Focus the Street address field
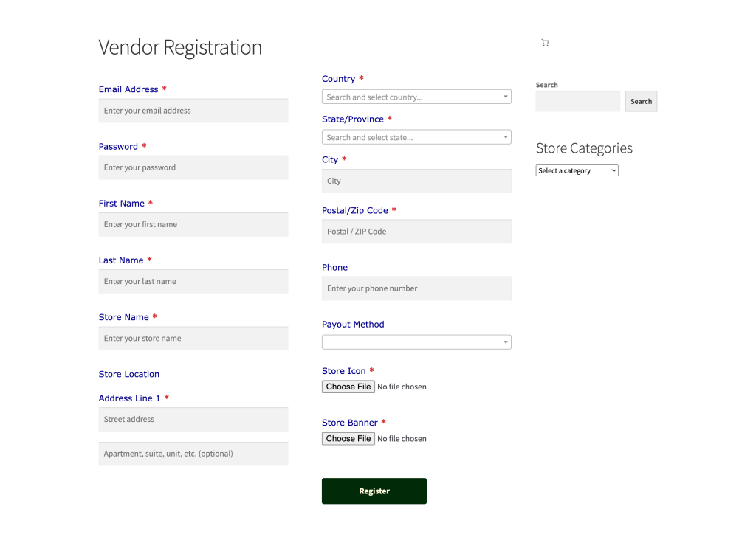The width and height of the screenshot is (756, 551). (193, 419)
